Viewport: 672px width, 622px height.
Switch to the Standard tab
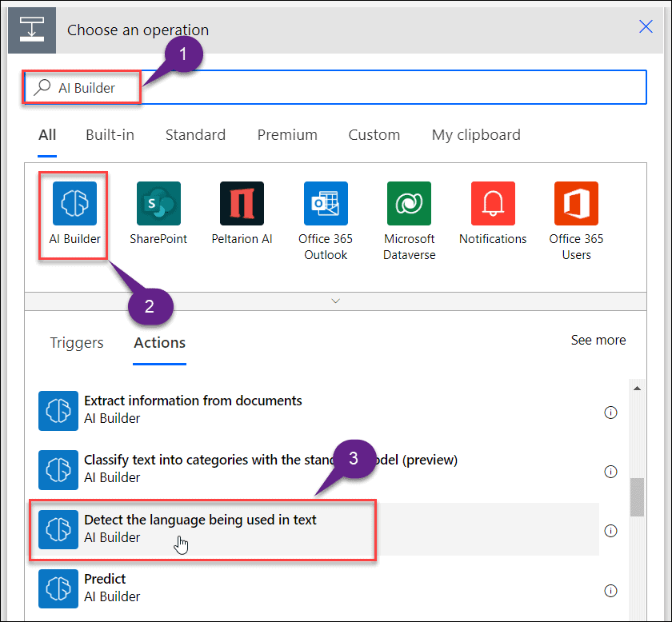tap(195, 135)
